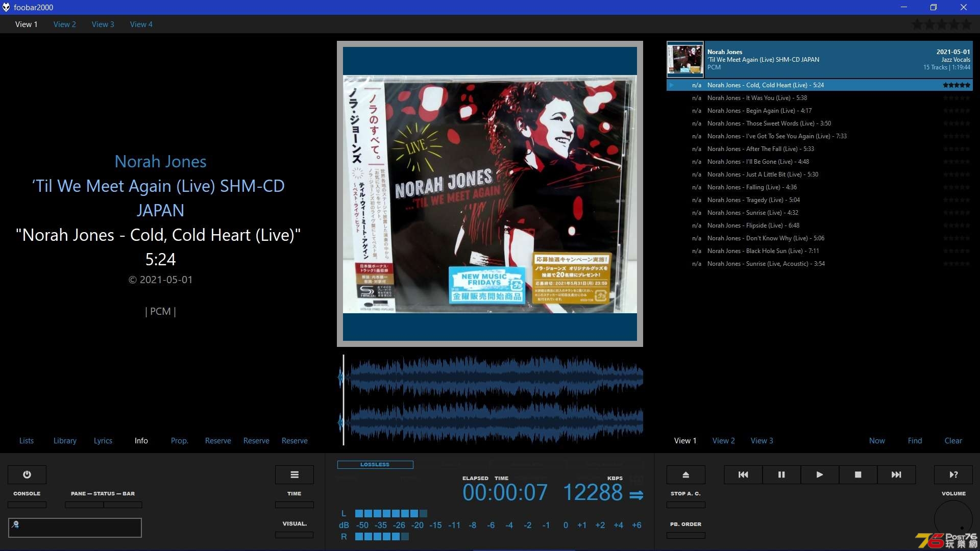Click the Find button below the playlist

[x=915, y=441]
